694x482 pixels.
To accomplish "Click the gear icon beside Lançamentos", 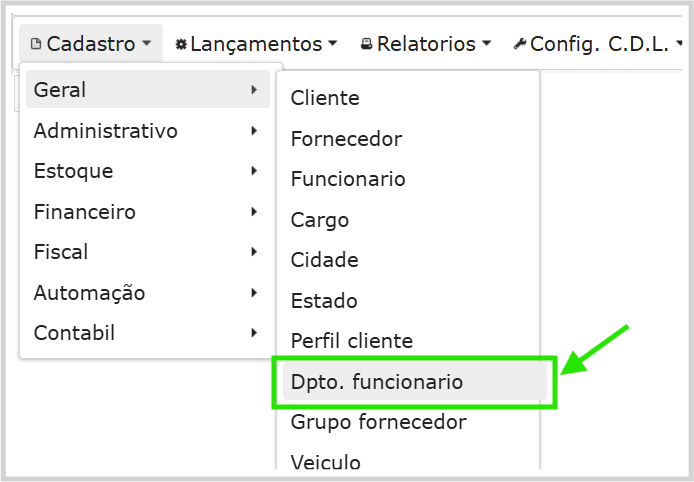I will click(181, 44).
